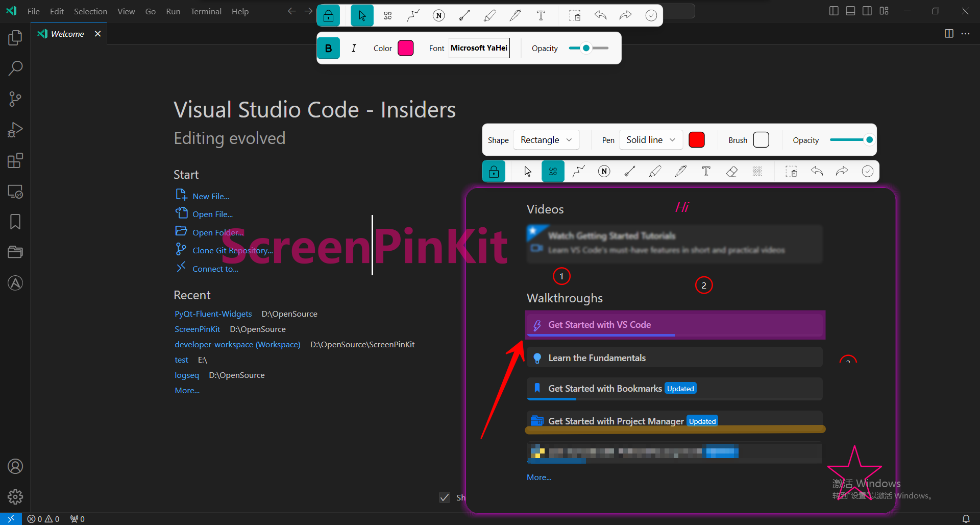This screenshot has height=525, width=980.
Task: Open the Explorer view in activity bar
Action: coord(15,38)
